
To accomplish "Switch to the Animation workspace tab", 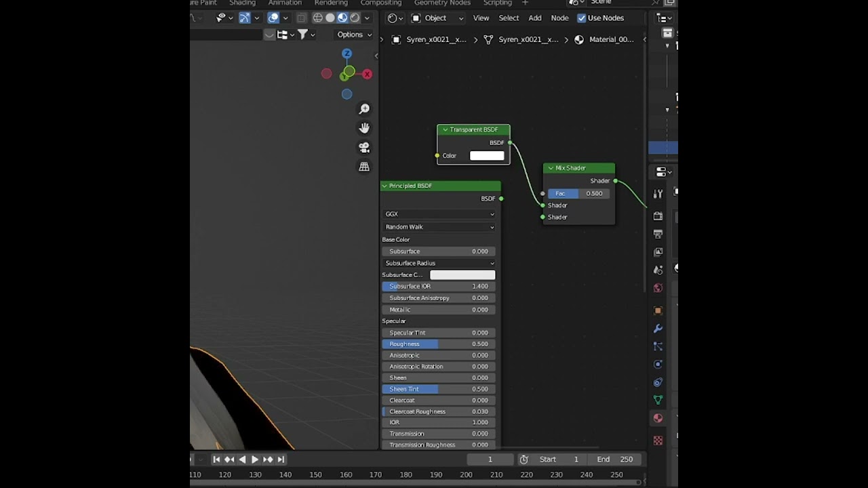I will click(285, 3).
